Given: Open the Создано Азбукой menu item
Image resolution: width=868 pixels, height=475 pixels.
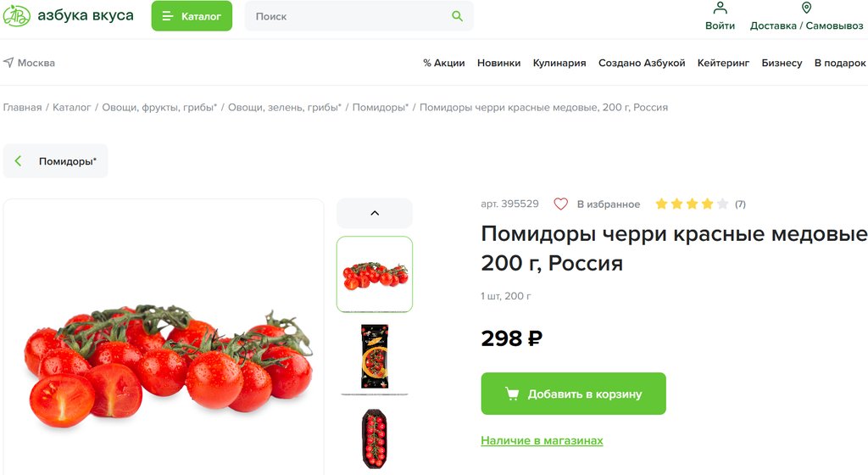Looking at the screenshot, I should 642,63.
